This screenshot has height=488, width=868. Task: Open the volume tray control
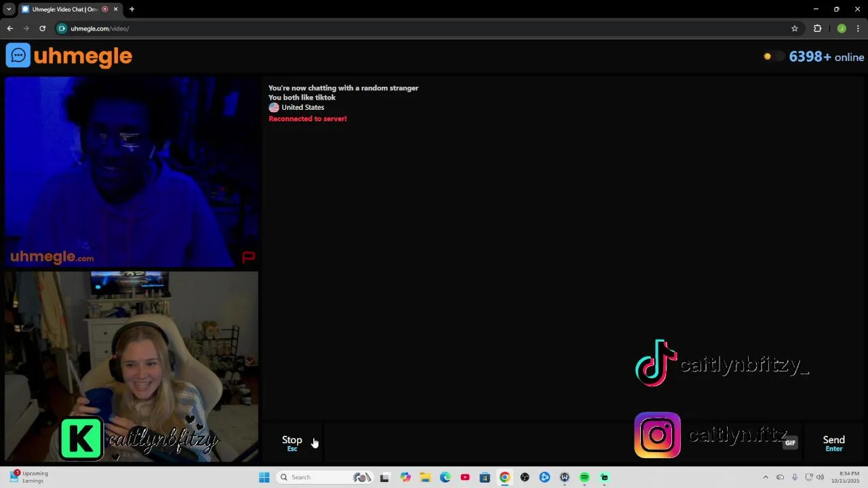[x=821, y=477]
